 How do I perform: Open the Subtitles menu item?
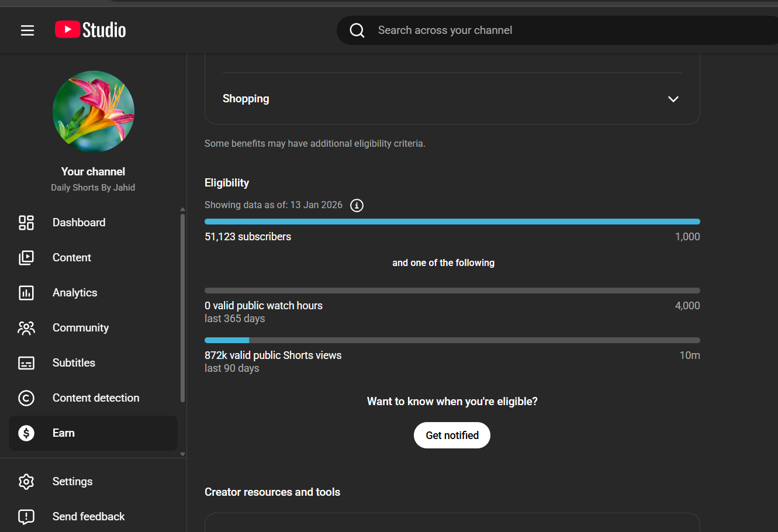click(x=74, y=363)
